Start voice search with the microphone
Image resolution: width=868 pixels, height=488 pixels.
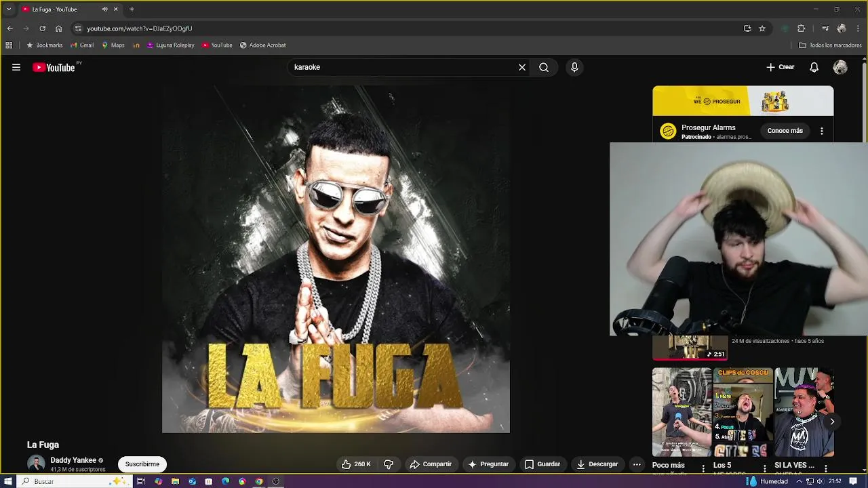pyautogui.click(x=574, y=67)
